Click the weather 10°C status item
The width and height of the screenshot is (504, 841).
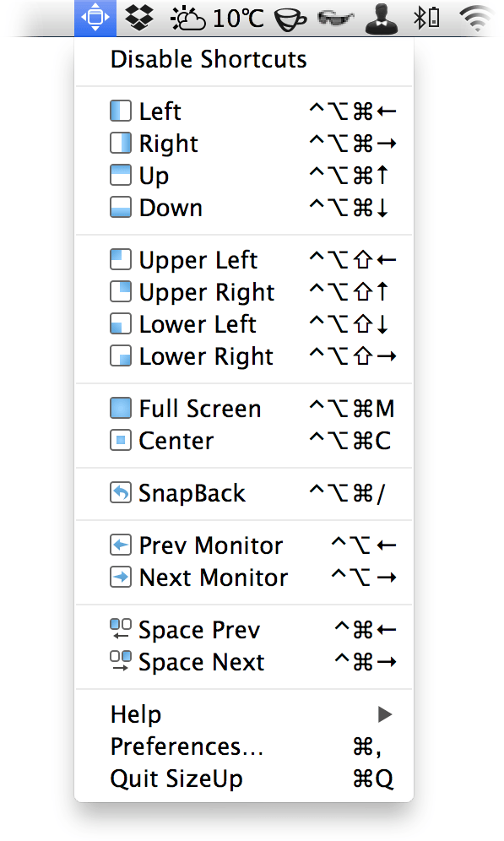coord(217,19)
